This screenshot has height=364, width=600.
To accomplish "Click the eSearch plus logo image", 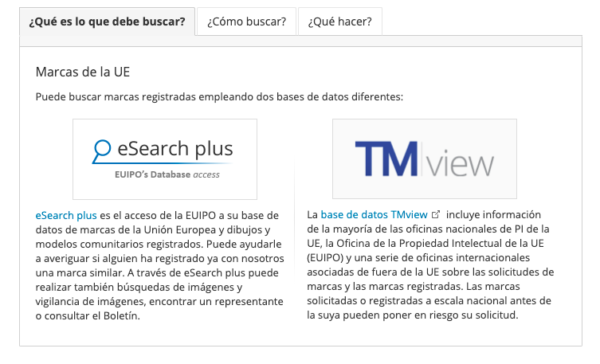I will [x=165, y=159].
